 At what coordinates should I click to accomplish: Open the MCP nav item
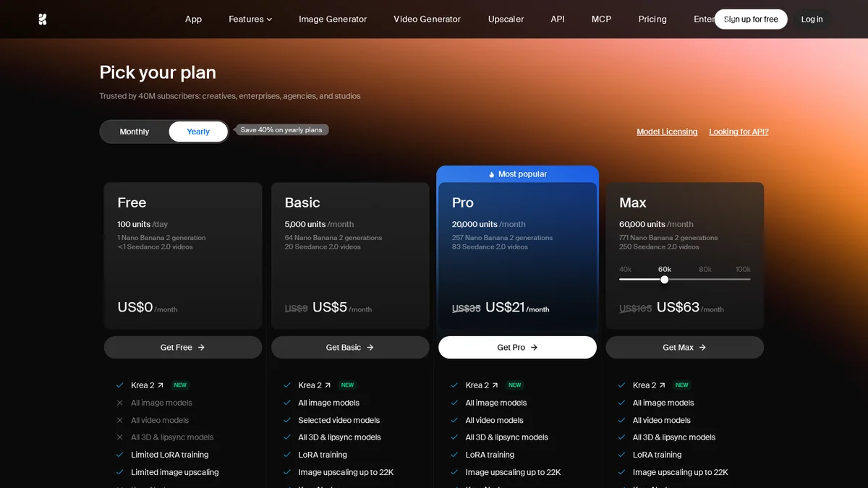pos(601,20)
